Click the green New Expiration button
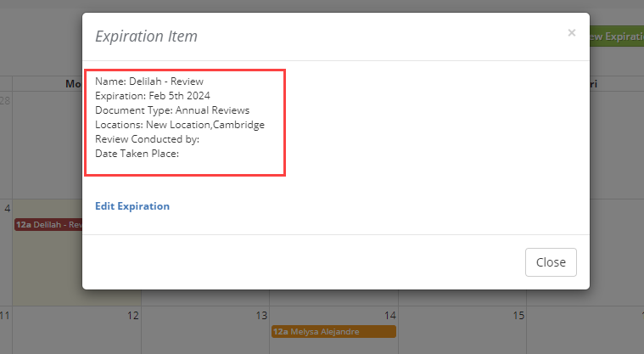 (x=616, y=37)
